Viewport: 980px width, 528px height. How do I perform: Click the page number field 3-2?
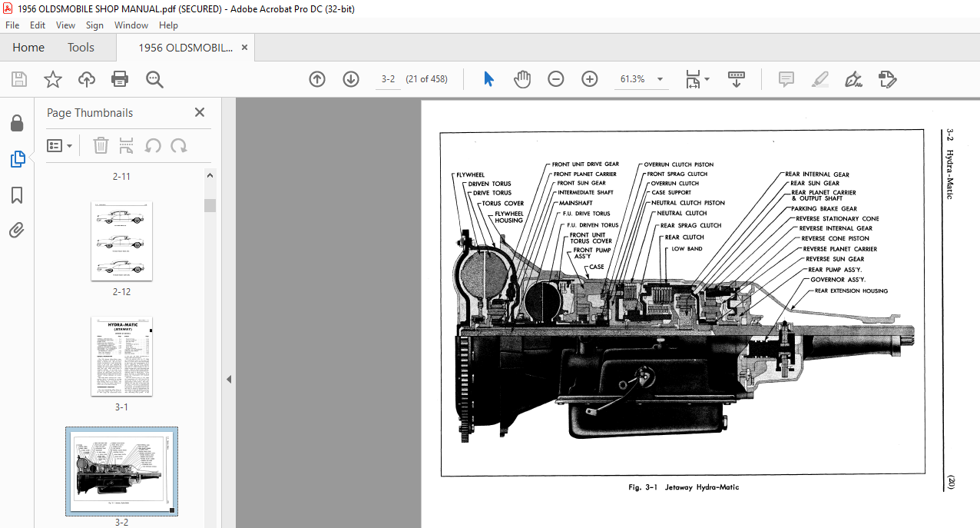coord(389,79)
